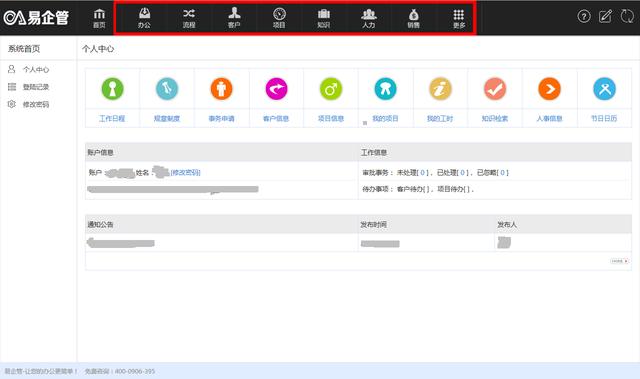Click the 工作信息 section header
640x379 pixels.
(374, 152)
